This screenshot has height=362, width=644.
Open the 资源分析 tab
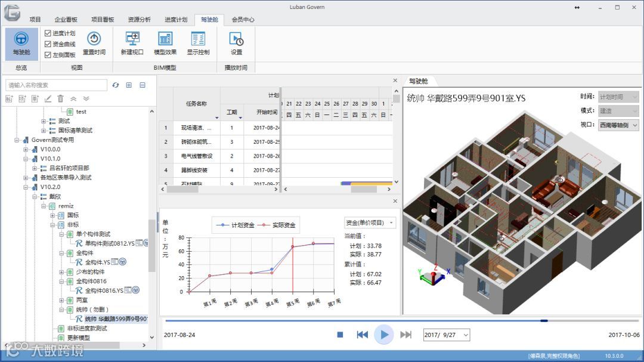coord(139,19)
